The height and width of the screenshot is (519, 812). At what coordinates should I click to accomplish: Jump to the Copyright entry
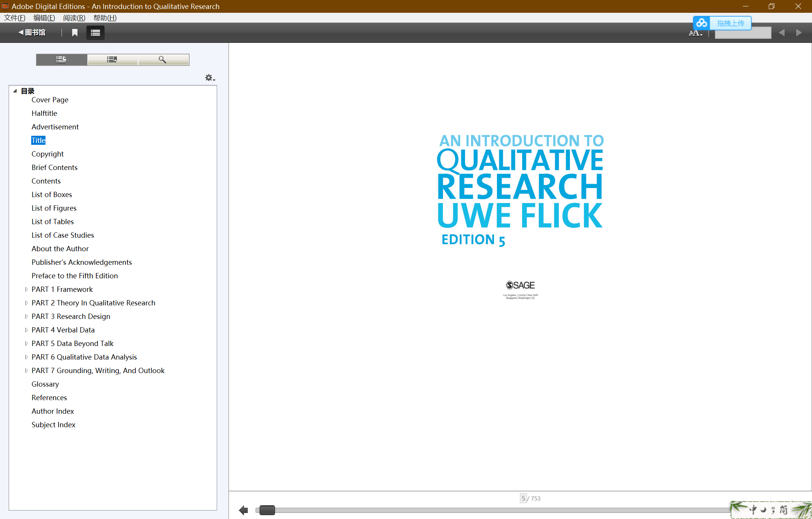tap(48, 154)
